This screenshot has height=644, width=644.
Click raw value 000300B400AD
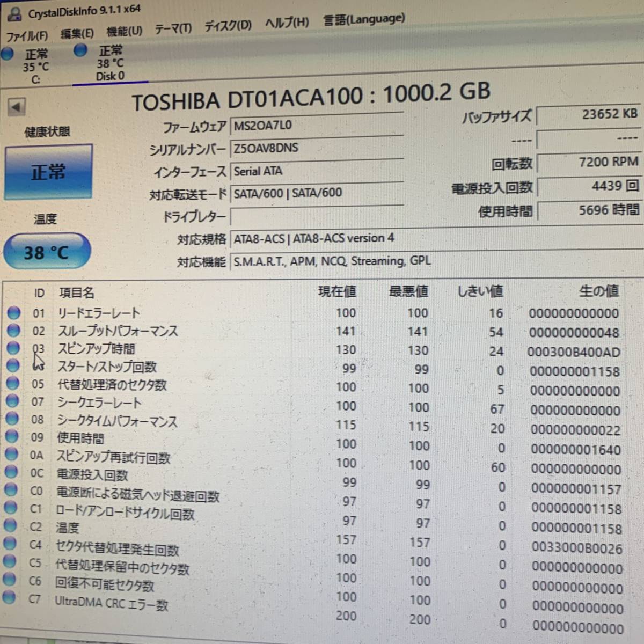tap(574, 352)
